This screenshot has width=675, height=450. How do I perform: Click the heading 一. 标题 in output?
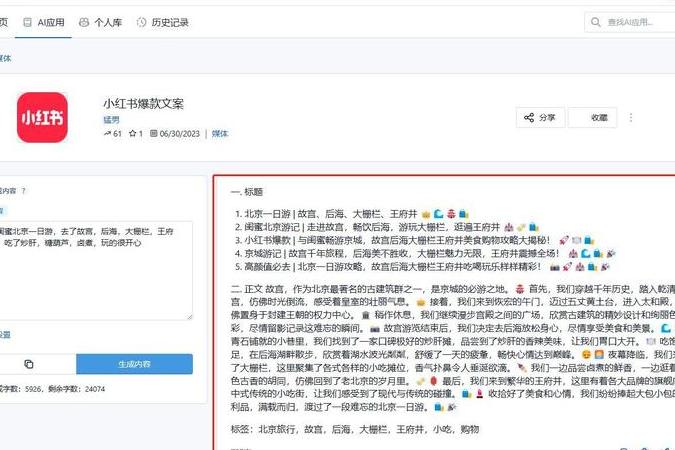coord(247,192)
